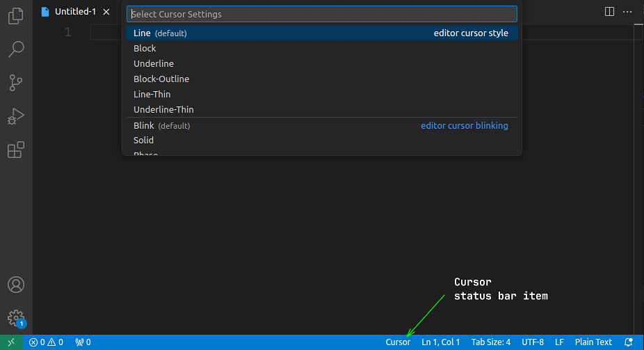
Task: Split the editor to the right
Action: [609, 12]
